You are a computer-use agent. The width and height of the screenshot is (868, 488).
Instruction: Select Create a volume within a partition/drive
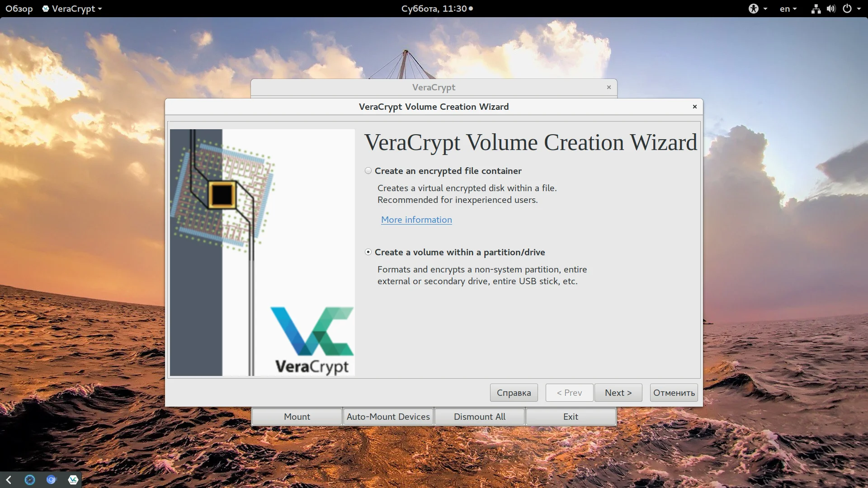click(x=368, y=252)
